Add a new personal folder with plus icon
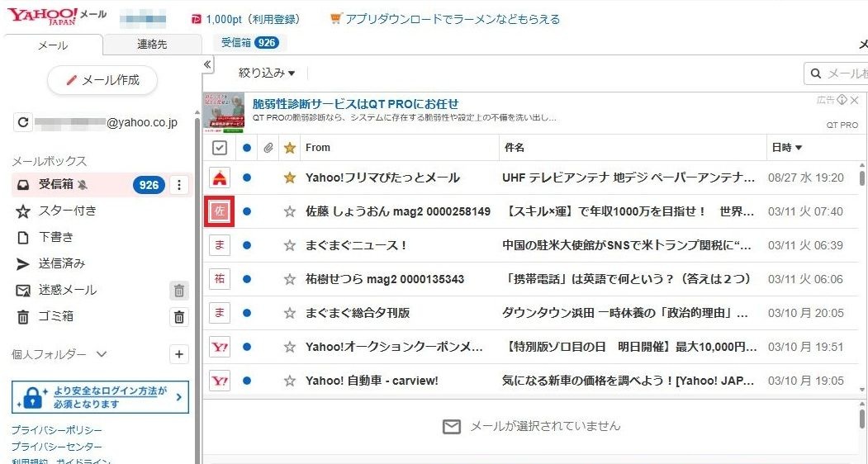Screen dimensions: 868x464 point(179,354)
